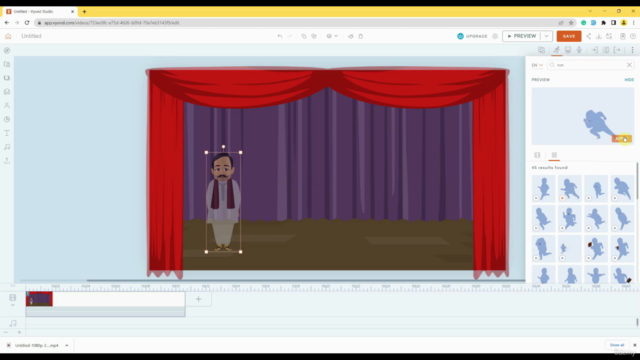640x360 pixels.
Task: Select the first scene thumbnail in timeline
Action: point(39,299)
